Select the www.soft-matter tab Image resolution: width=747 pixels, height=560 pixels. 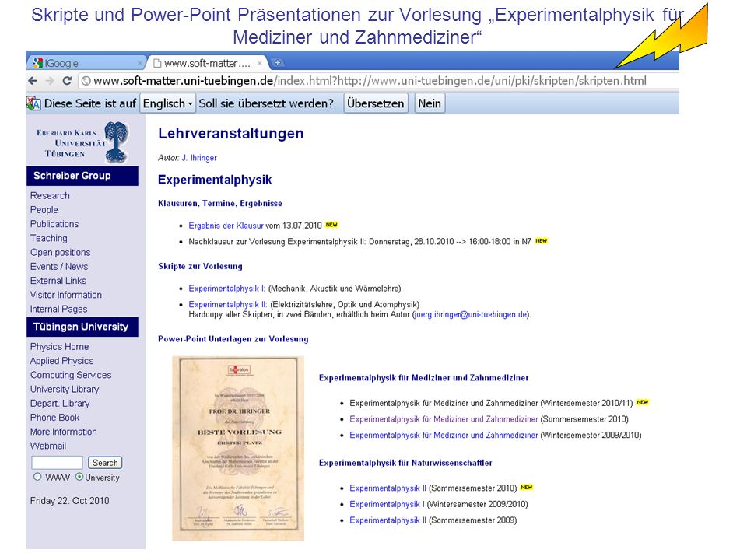[207, 63]
